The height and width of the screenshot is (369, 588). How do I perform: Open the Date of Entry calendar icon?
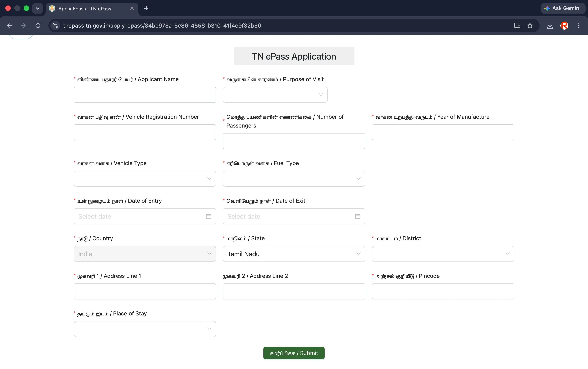point(209,216)
